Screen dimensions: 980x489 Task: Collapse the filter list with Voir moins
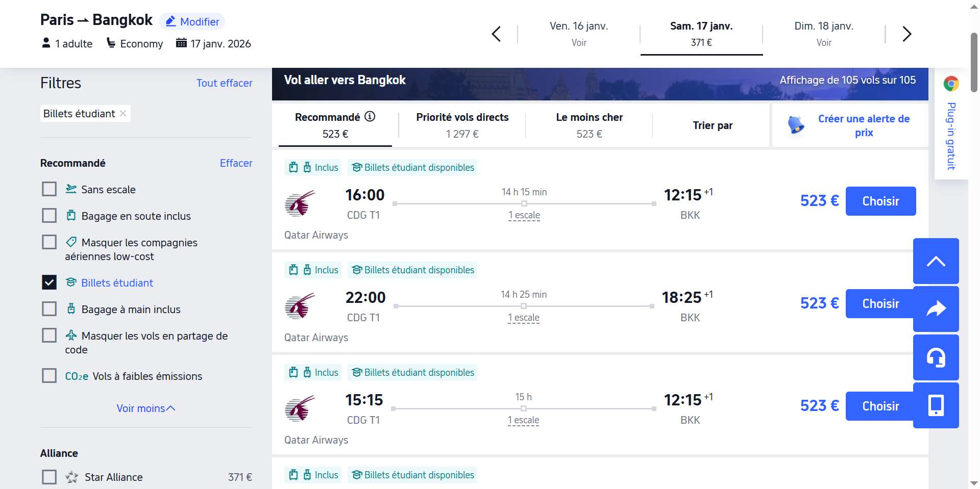(x=145, y=408)
